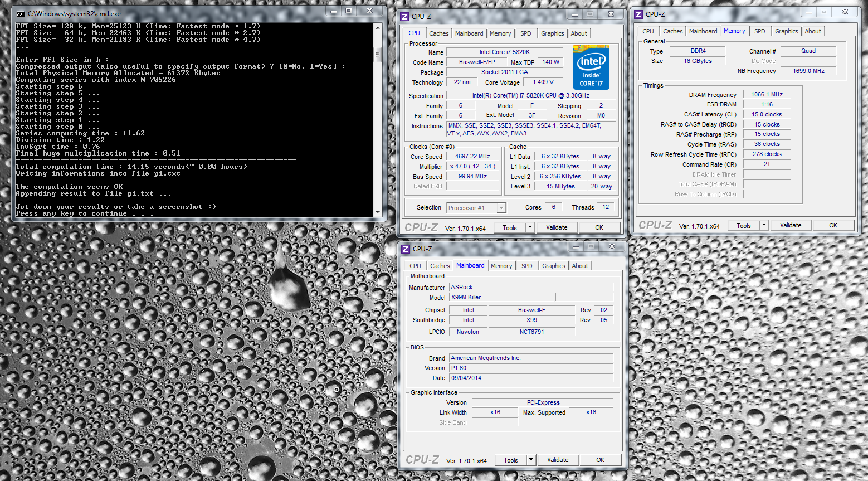Click Validate in top-middle CPU-Z window
This screenshot has width=868, height=481.
click(x=557, y=227)
